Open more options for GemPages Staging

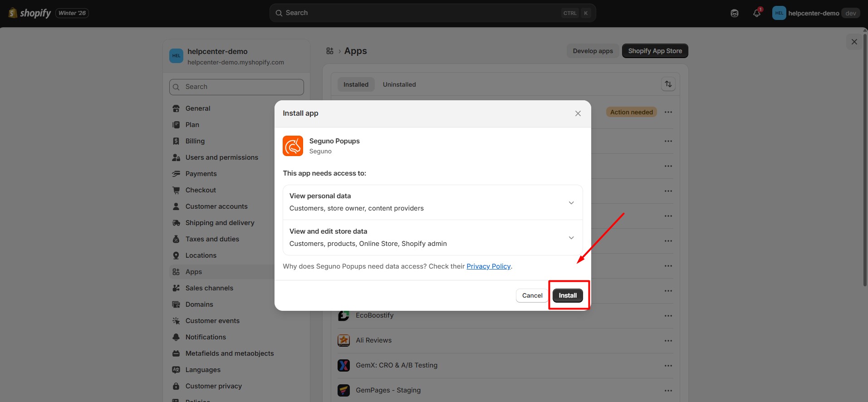tap(668, 391)
